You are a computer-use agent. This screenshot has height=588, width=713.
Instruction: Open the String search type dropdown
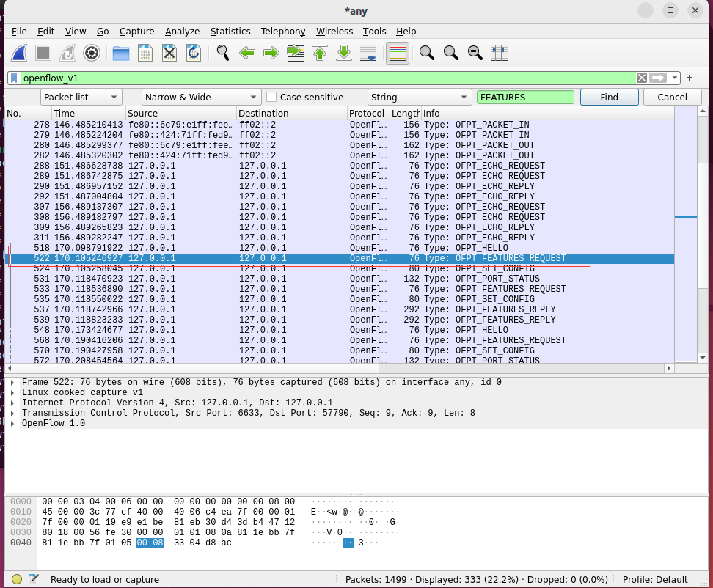tap(419, 98)
